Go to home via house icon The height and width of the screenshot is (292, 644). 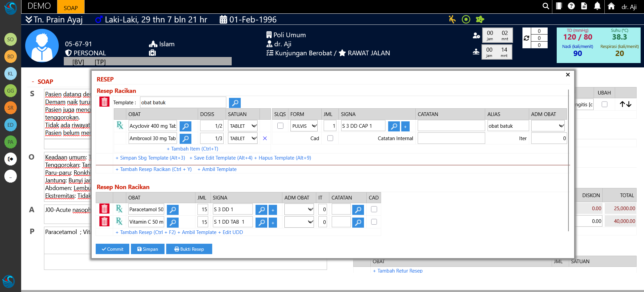tap(611, 6)
